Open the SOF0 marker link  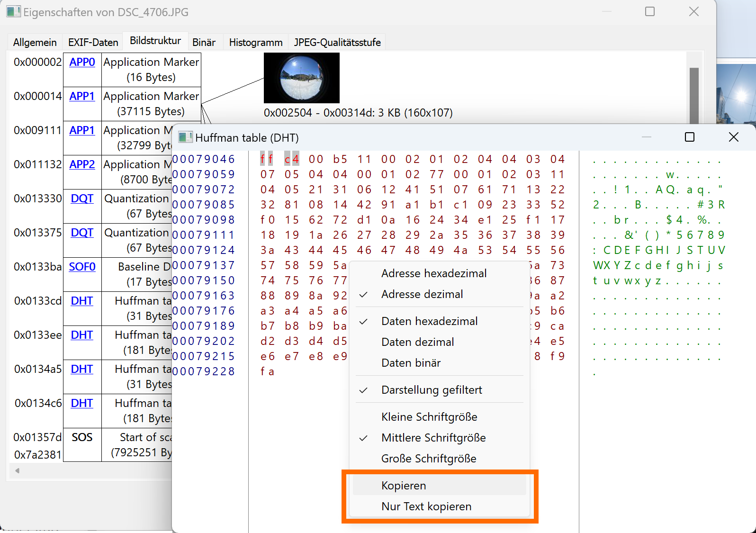click(82, 267)
